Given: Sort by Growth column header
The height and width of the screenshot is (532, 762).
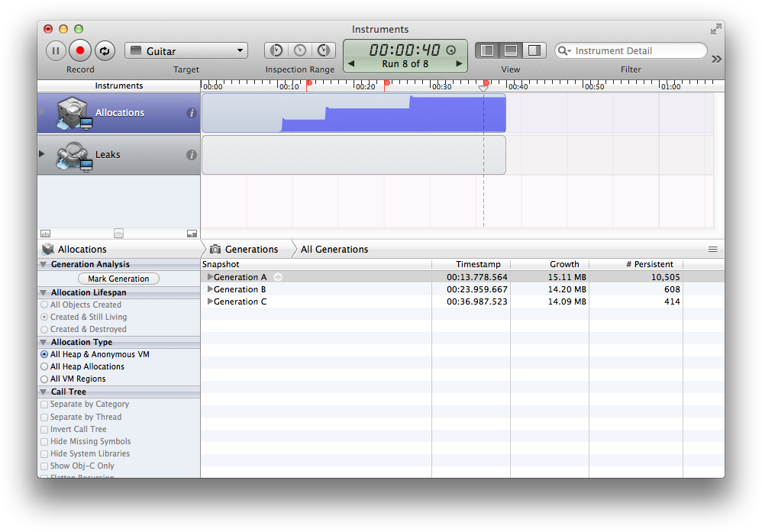Looking at the screenshot, I should 550,264.
